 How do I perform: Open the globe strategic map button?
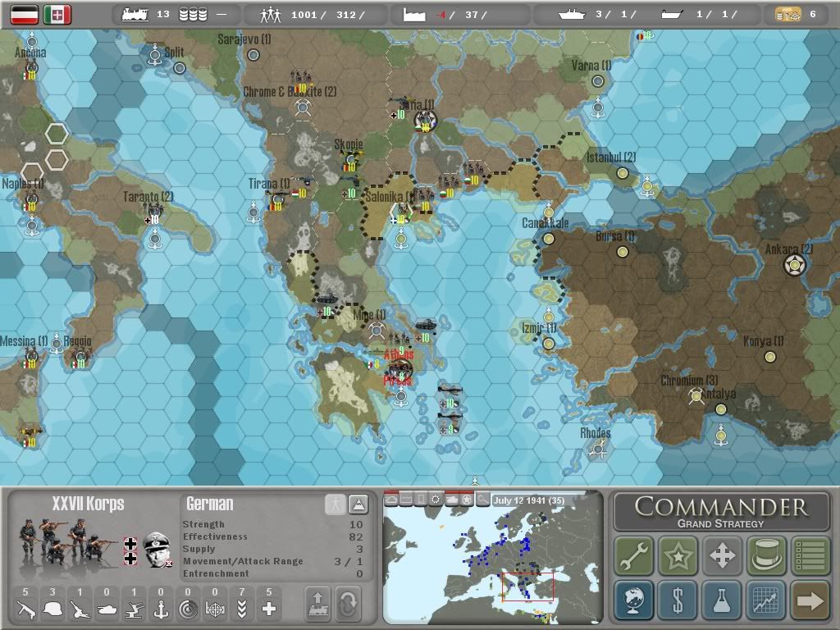pyautogui.click(x=634, y=600)
